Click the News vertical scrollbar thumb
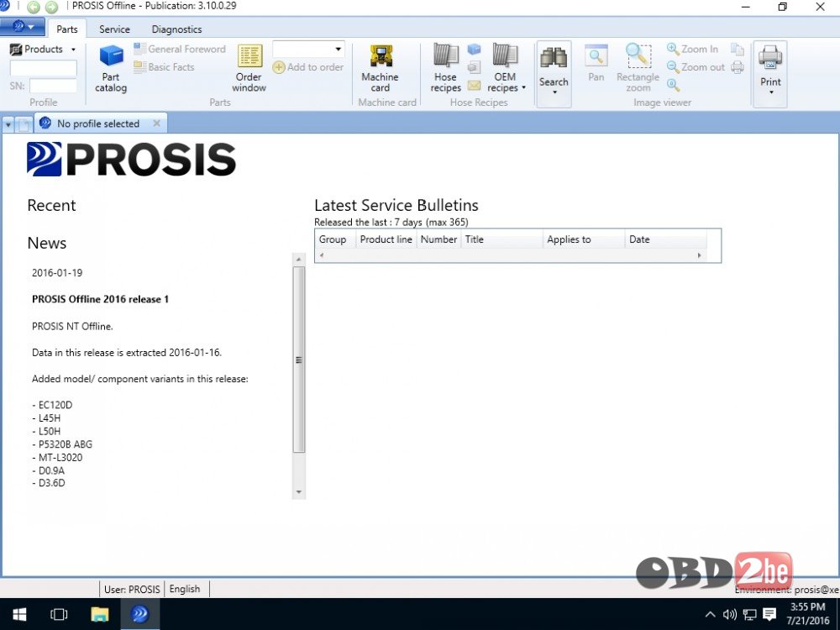 click(x=299, y=360)
